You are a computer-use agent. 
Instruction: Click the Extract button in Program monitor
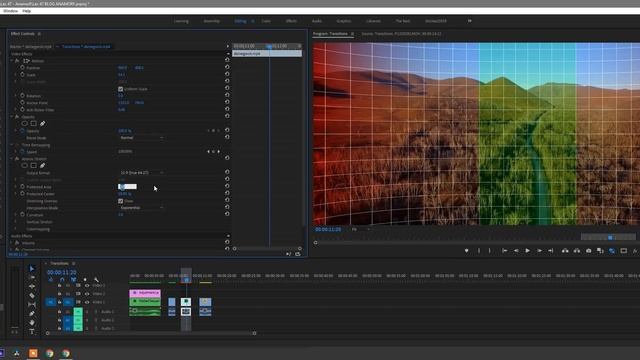[x=577, y=251]
